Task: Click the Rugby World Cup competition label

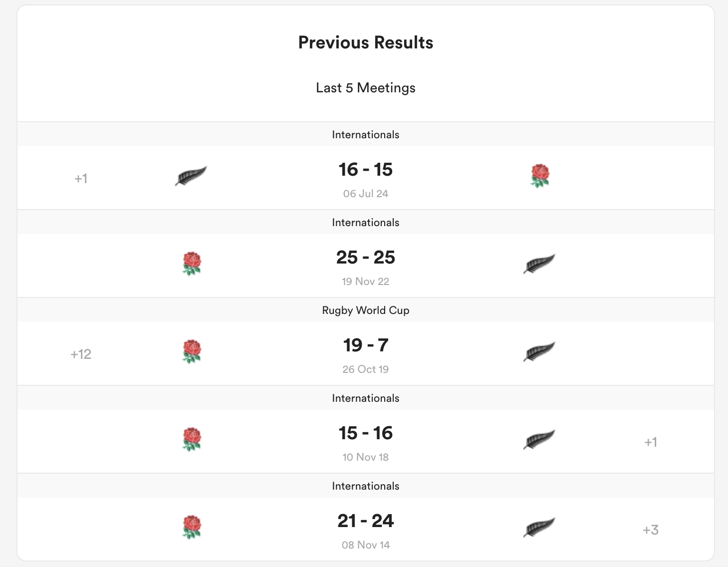Action: (x=365, y=310)
